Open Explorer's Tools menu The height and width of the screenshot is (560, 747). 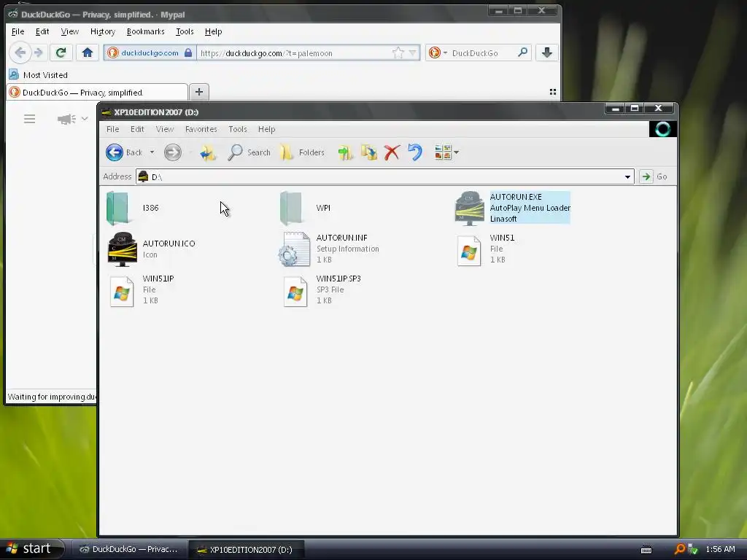pos(237,129)
